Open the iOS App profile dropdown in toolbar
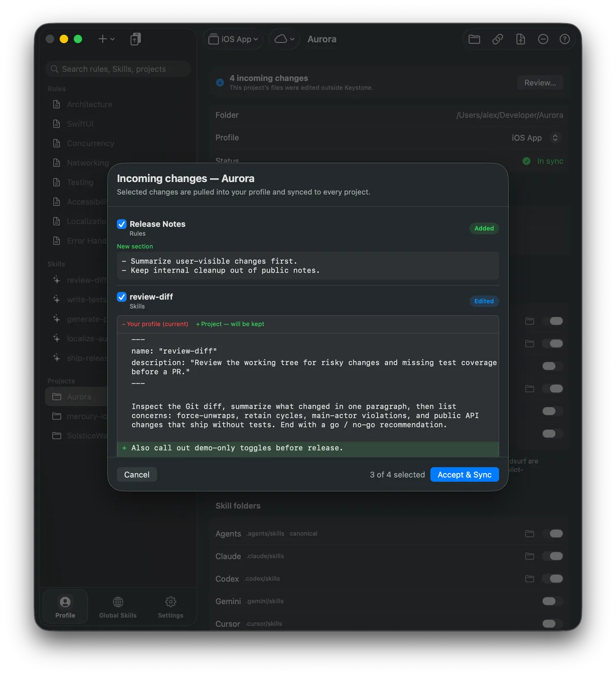This screenshot has width=616, height=676. 233,39
